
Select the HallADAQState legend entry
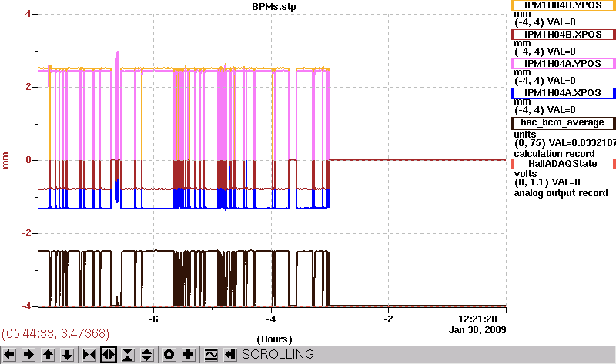pos(563,164)
